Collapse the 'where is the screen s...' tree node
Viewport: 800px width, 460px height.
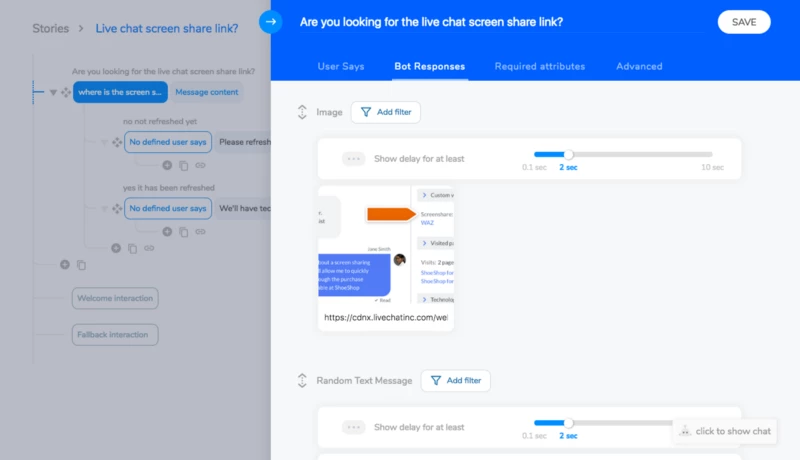click(x=53, y=93)
